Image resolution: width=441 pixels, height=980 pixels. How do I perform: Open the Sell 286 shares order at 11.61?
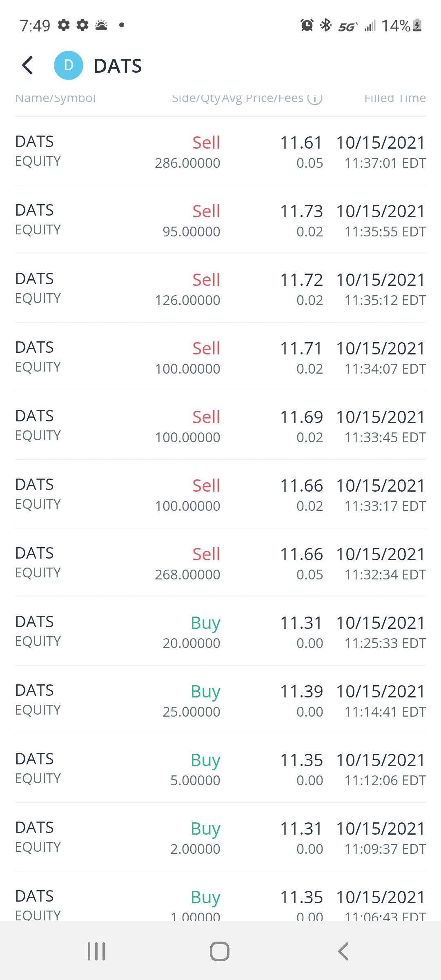pyautogui.click(x=220, y=151)
